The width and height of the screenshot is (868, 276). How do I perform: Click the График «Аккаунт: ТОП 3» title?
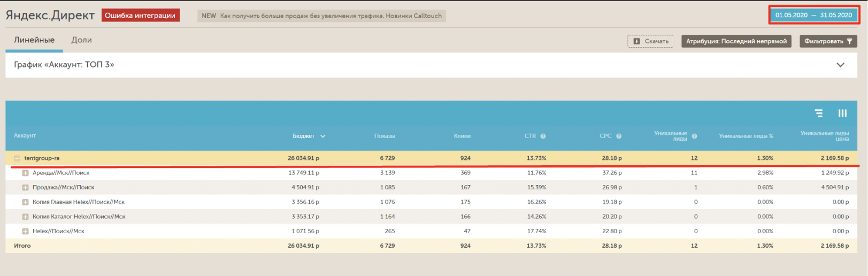tap(64, 65)
